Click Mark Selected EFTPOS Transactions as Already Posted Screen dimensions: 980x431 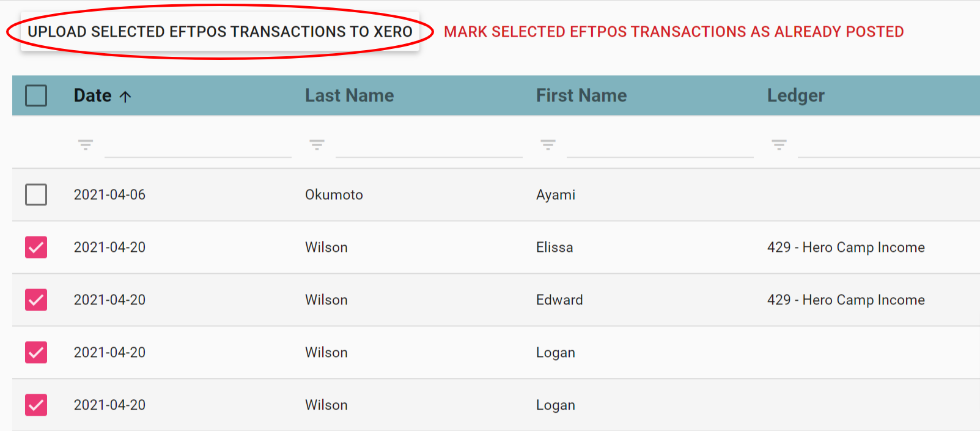pos(674,32)
